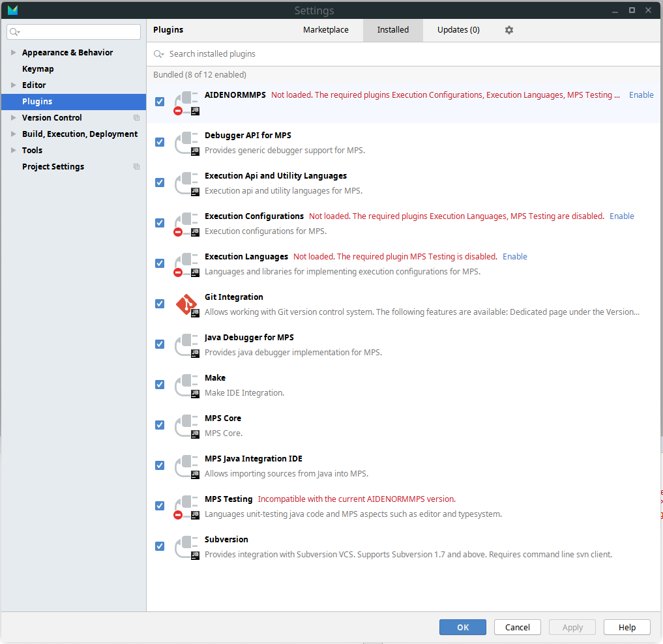Click the MPS Testing plugin icon
663x644 pixels.
click(x=186, y=506)
